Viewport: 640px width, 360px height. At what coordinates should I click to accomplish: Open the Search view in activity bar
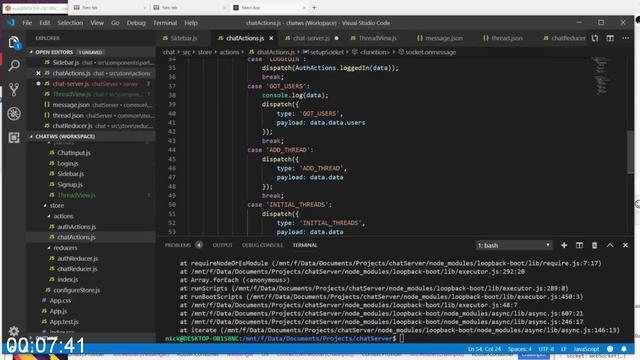tap(14, 65)
